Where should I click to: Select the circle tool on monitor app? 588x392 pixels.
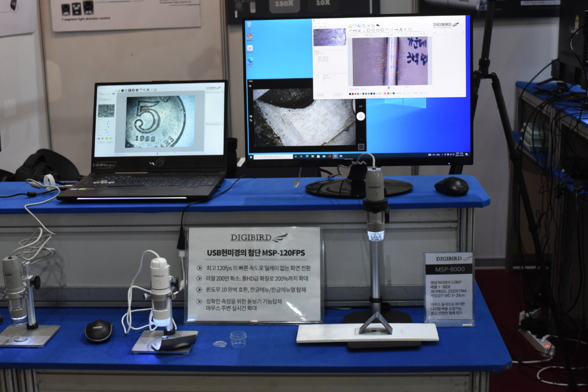(x=382, y=30)
